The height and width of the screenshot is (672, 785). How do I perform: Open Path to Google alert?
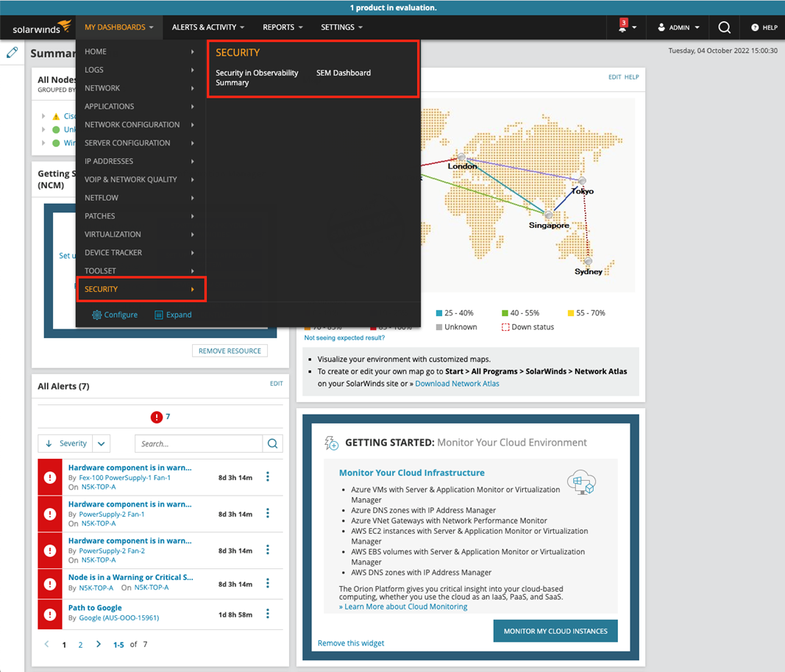click(x=95, y=607)
